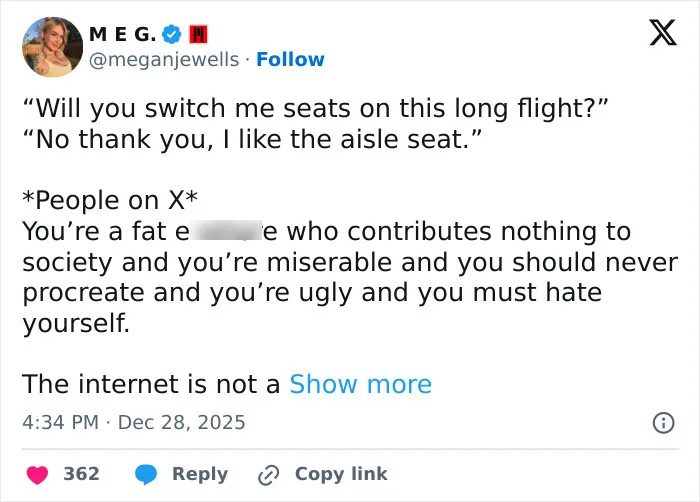Click the chain link icon
This screenshot has width=700, height=502.
pos(268,475)
